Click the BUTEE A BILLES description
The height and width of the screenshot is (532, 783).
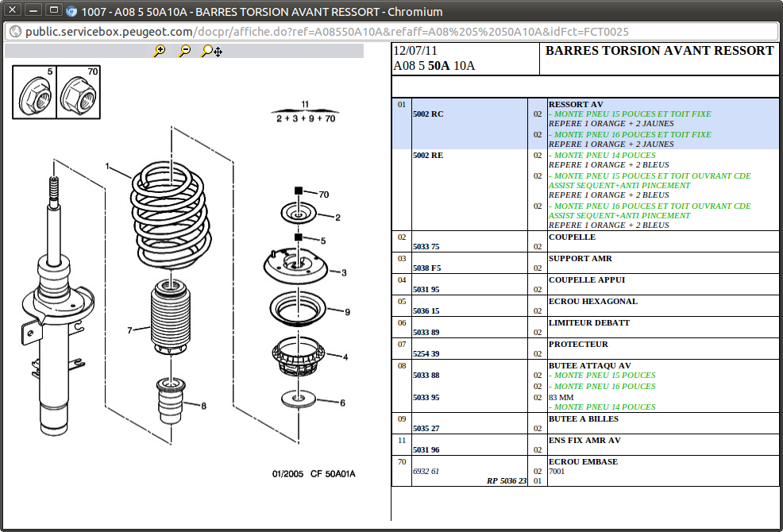583,418
